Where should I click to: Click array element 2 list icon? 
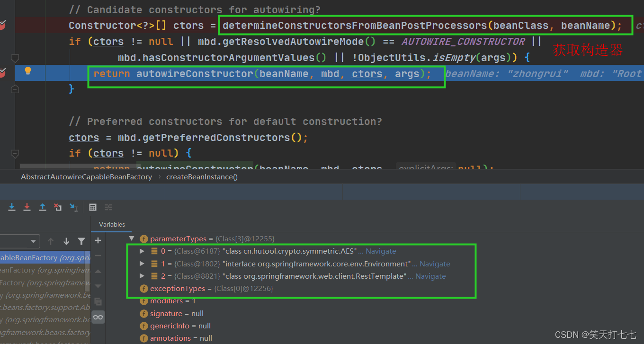(x=154, y=276)
